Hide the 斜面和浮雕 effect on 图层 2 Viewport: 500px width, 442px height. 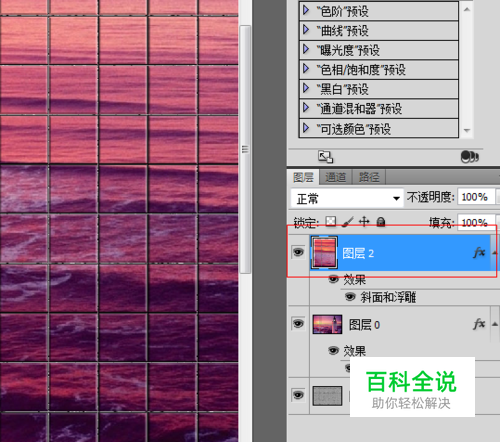click(x=350, y=296)
